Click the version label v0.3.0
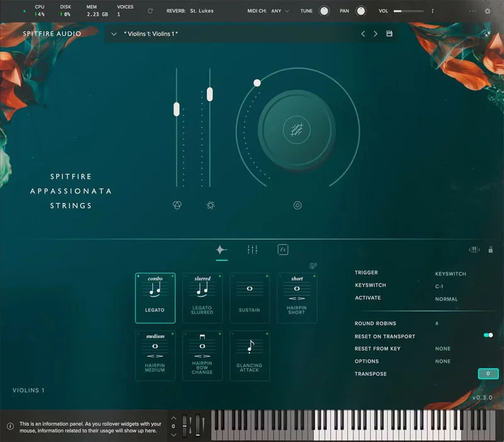The height and width of the screenshot is (442, 504). (x=482, y=398)
